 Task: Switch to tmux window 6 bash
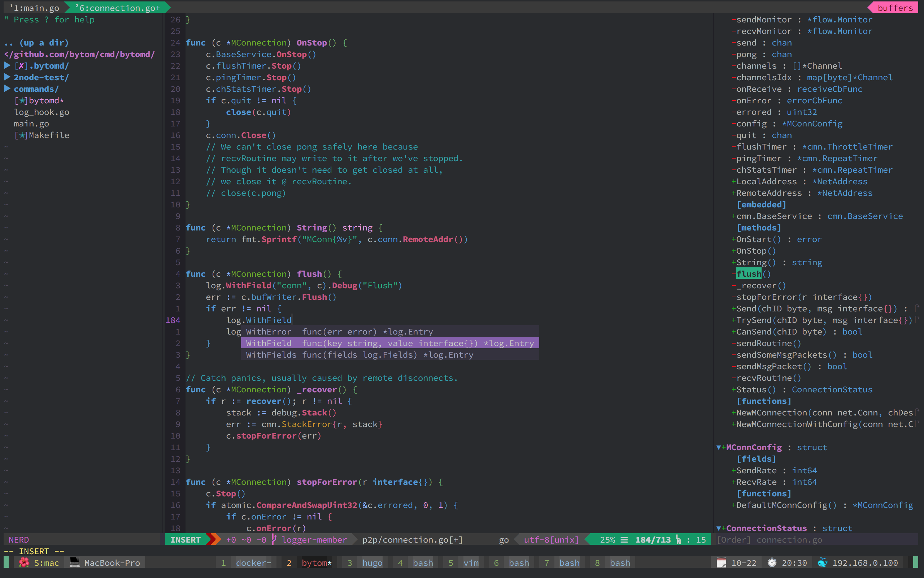(512, 562)
